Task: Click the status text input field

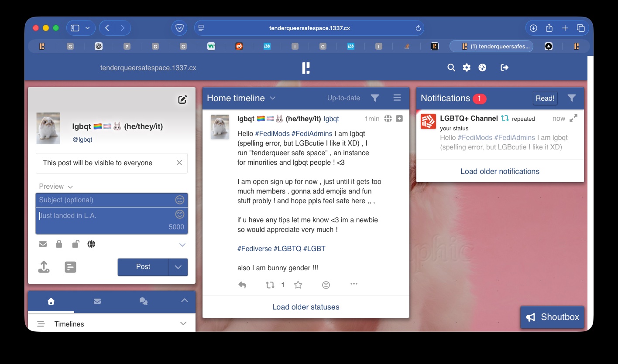Action: [105, 220]
